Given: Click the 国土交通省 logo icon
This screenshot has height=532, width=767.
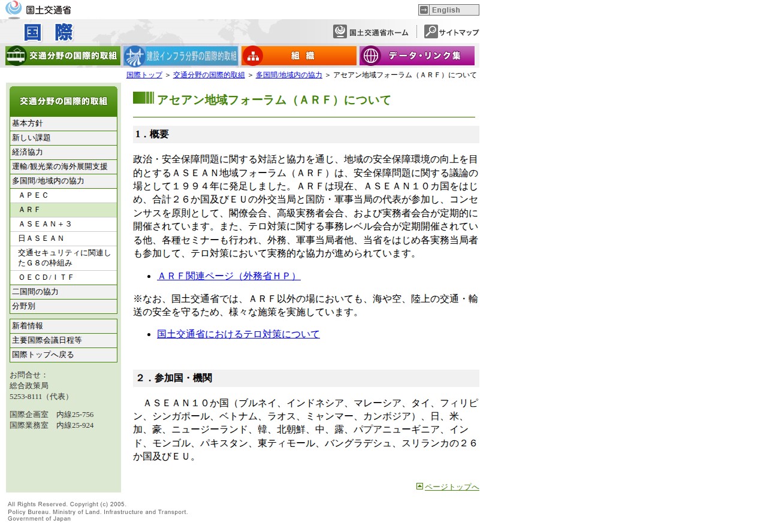Looking at the screenshot, I should [13, 10].
